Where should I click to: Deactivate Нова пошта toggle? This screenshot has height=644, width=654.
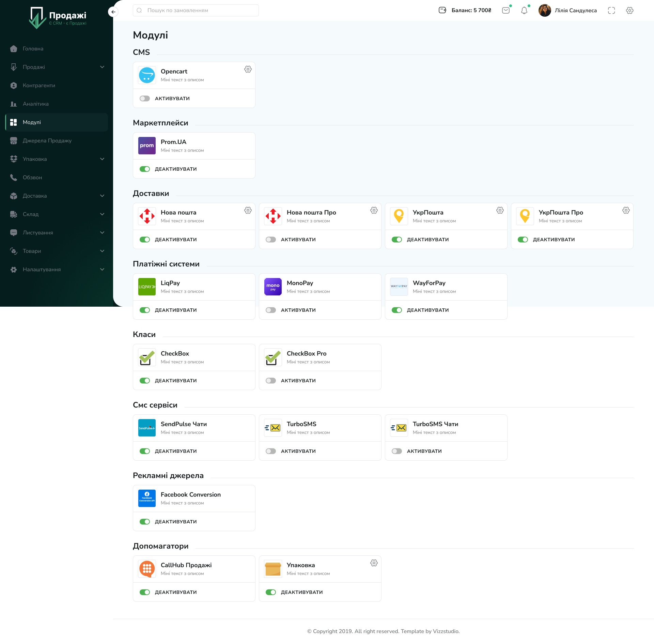(145, 240)
